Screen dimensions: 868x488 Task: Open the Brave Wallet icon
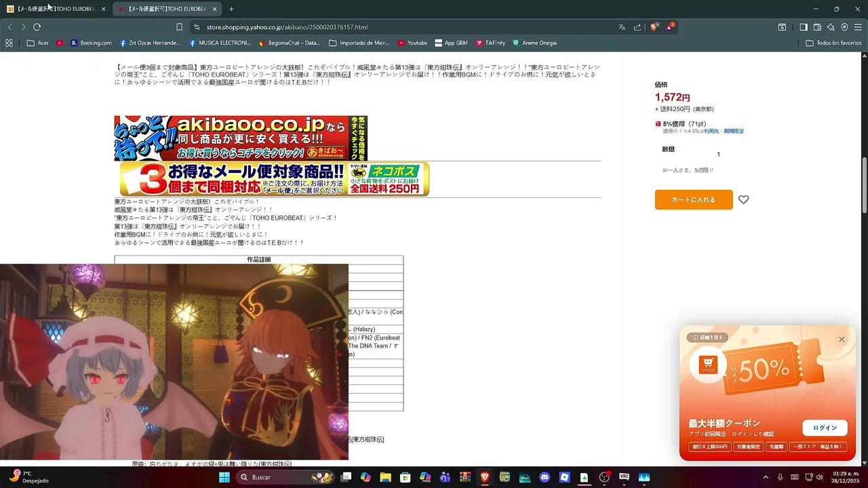(817, 27)
